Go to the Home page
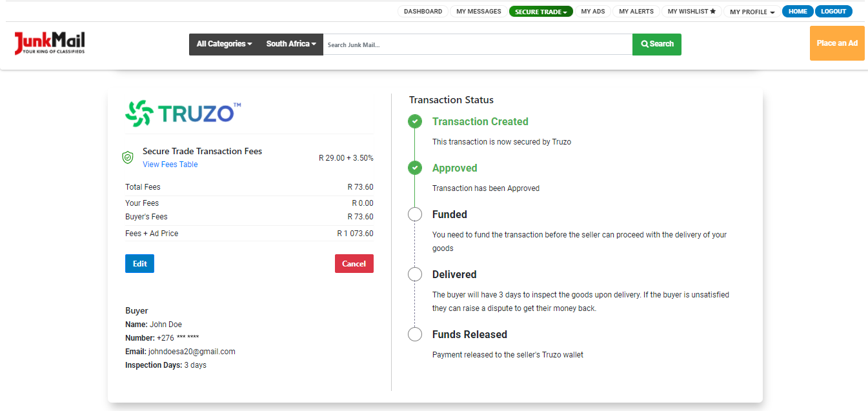 798,12
